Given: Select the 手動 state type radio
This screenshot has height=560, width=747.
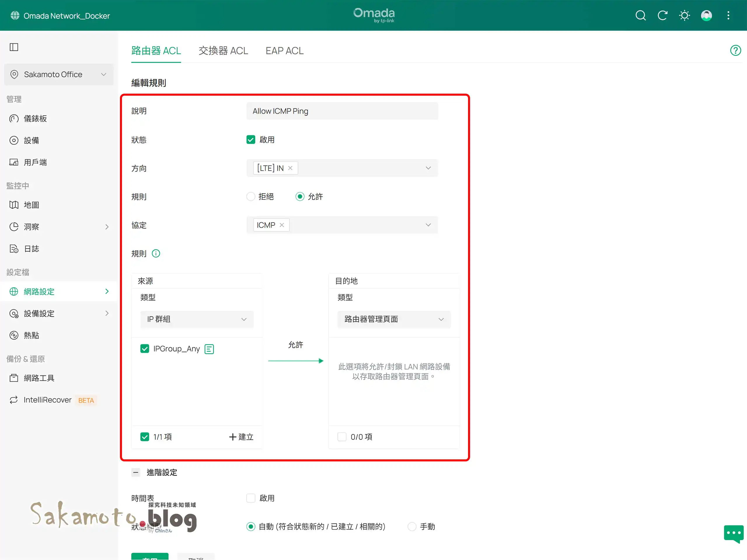Looking at the screenshot, I should click(412, 526).
